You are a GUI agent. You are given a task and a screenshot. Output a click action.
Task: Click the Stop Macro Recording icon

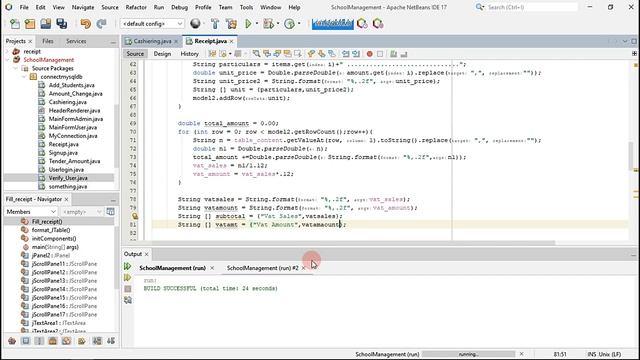(380, 54)
